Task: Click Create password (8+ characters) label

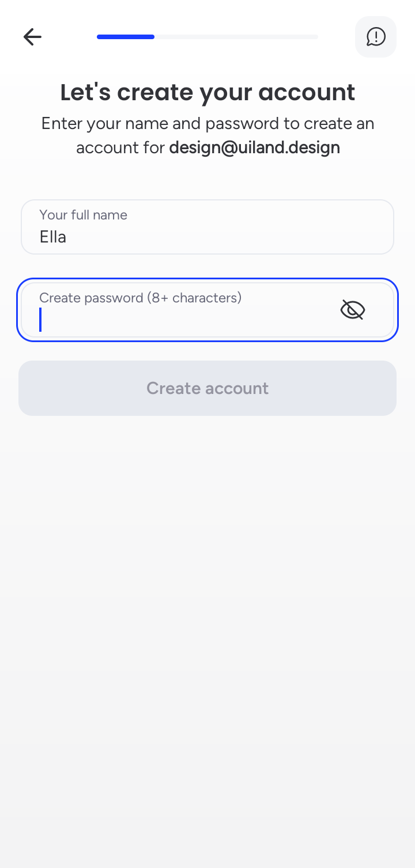Action: (140, 298)
